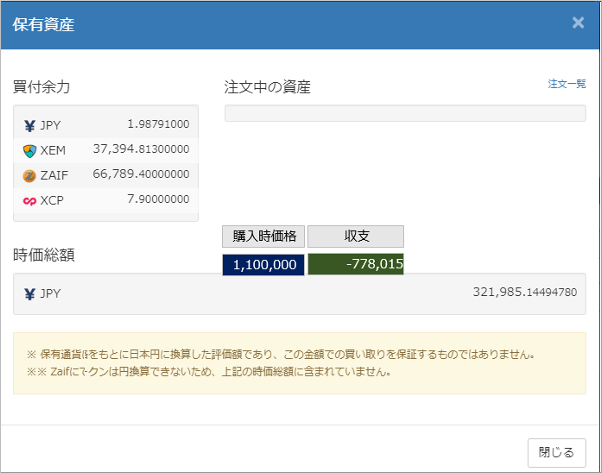The image size is (602, 473).
Task: Click the 注文中の資産 heading
Action: (x=267, y=87)
